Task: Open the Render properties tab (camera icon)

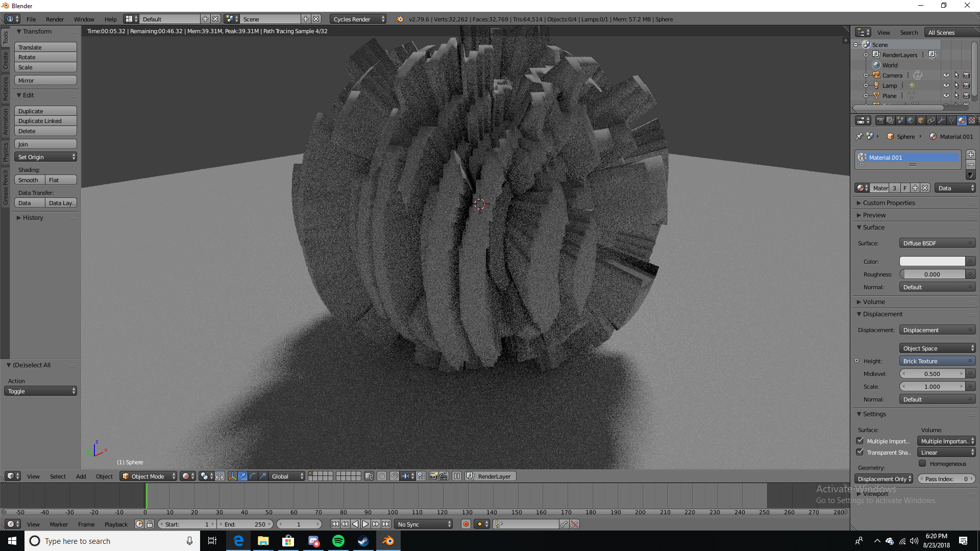Action: [880, 120]
